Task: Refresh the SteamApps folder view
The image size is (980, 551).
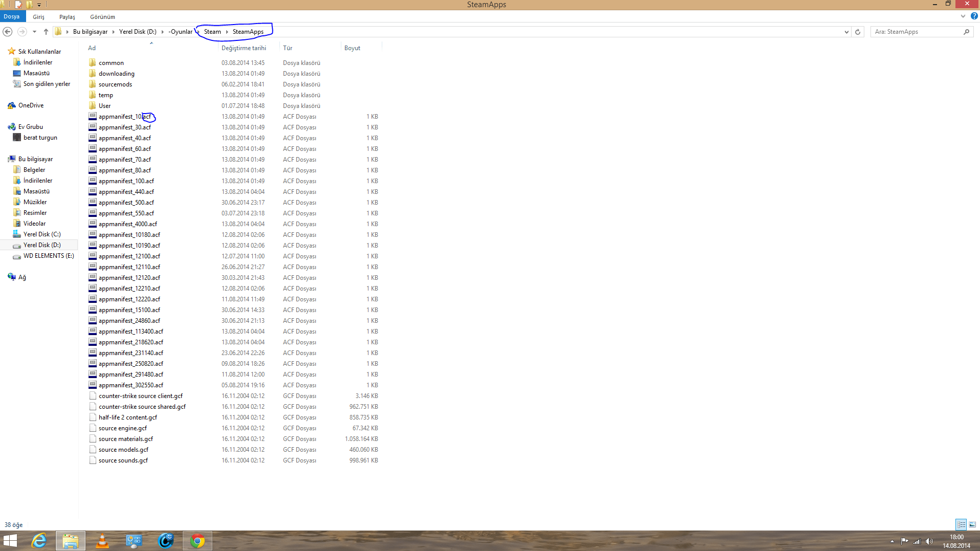Action: coord(858,32)
